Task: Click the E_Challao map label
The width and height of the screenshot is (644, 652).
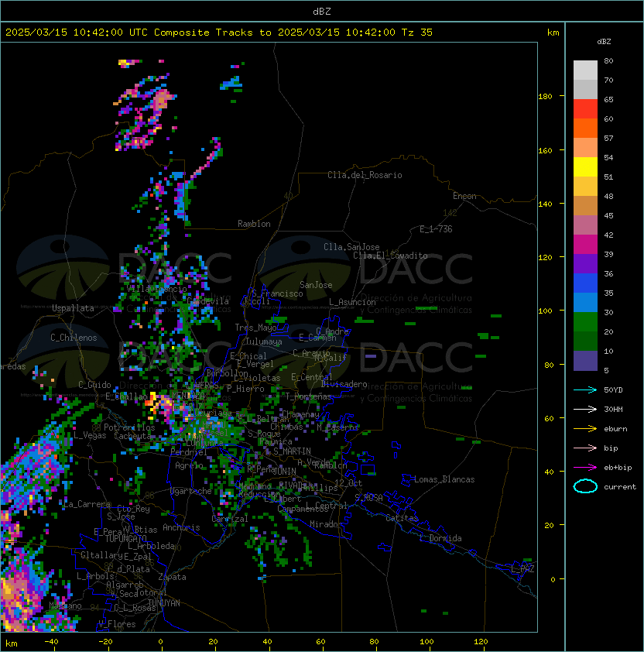Action: point(126,396)
